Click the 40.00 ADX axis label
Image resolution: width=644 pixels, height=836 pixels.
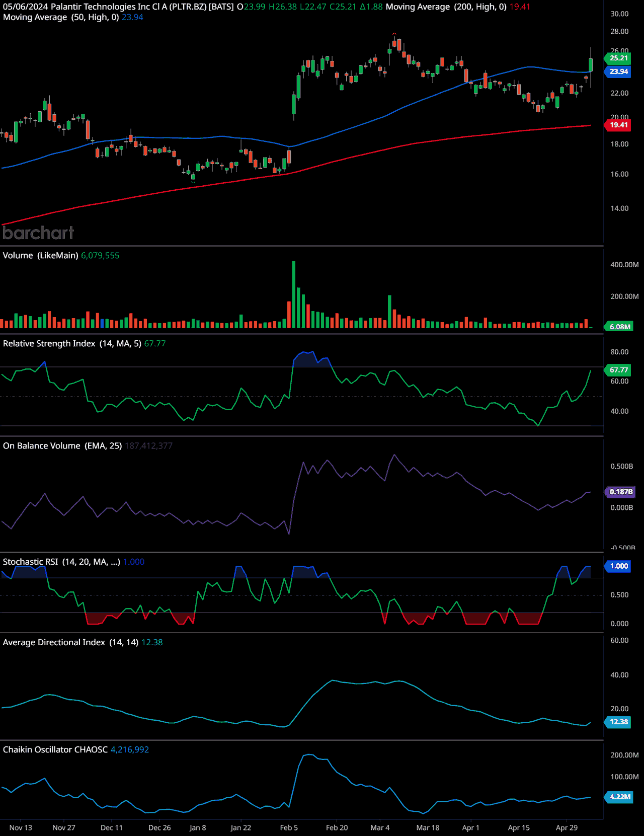tap(619, 675)
